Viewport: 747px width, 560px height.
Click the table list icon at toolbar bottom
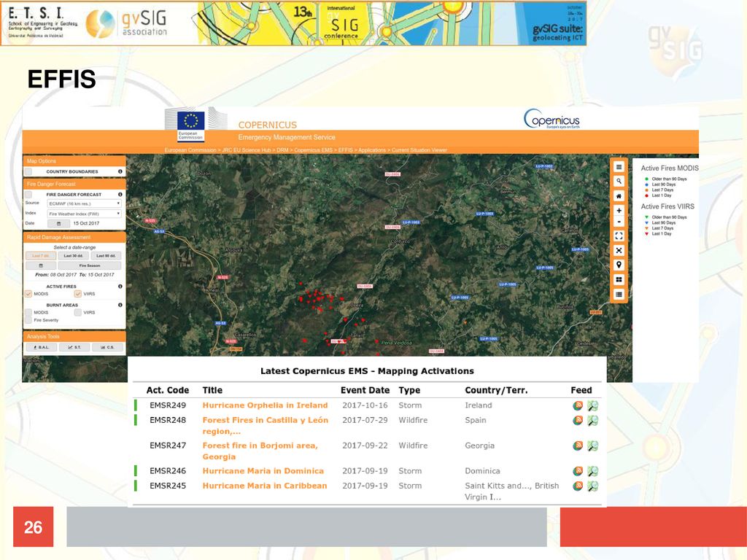click(x=619, y=295)
